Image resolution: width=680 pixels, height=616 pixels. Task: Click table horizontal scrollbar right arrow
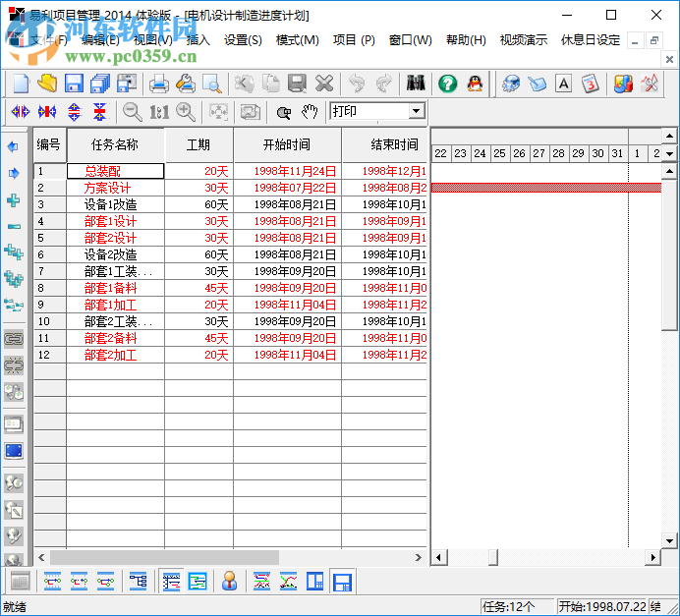418,557
